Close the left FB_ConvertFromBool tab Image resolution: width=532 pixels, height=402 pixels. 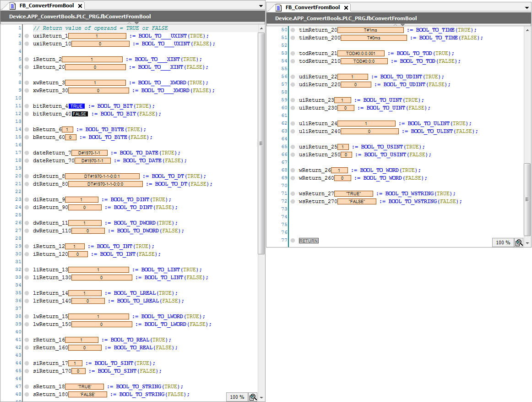pos(79,6)
